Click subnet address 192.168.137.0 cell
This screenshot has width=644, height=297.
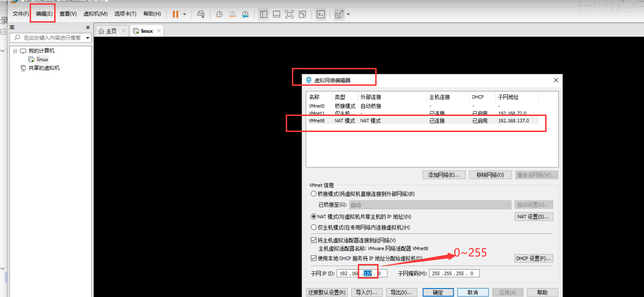514,121
